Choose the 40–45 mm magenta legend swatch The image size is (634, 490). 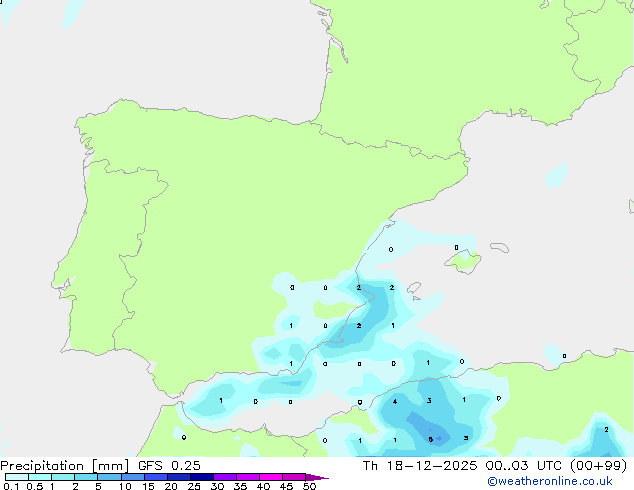[271, 477]
